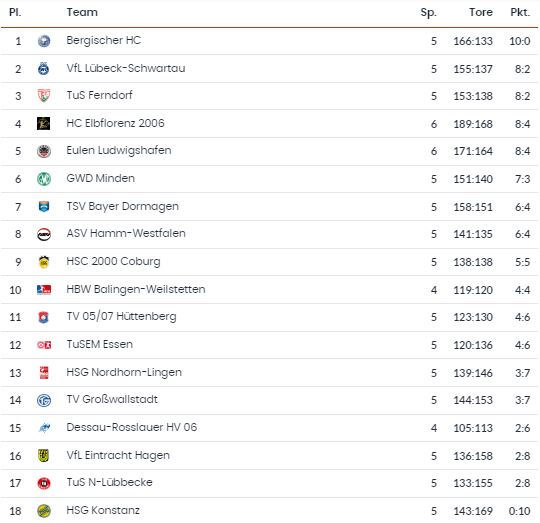Click the TV 05/07 Hüttenberg team name
This screenshot has height=523, width=540.
pos(121,316)
